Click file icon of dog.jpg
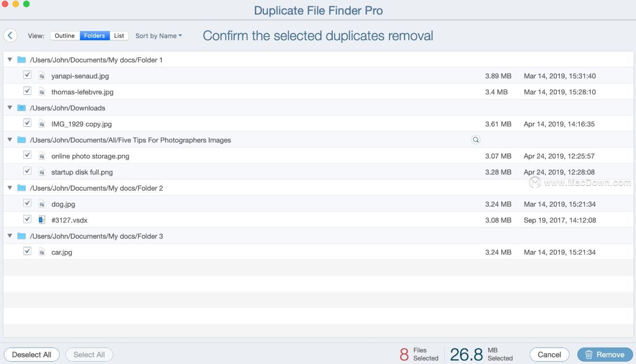 (42, 204)
